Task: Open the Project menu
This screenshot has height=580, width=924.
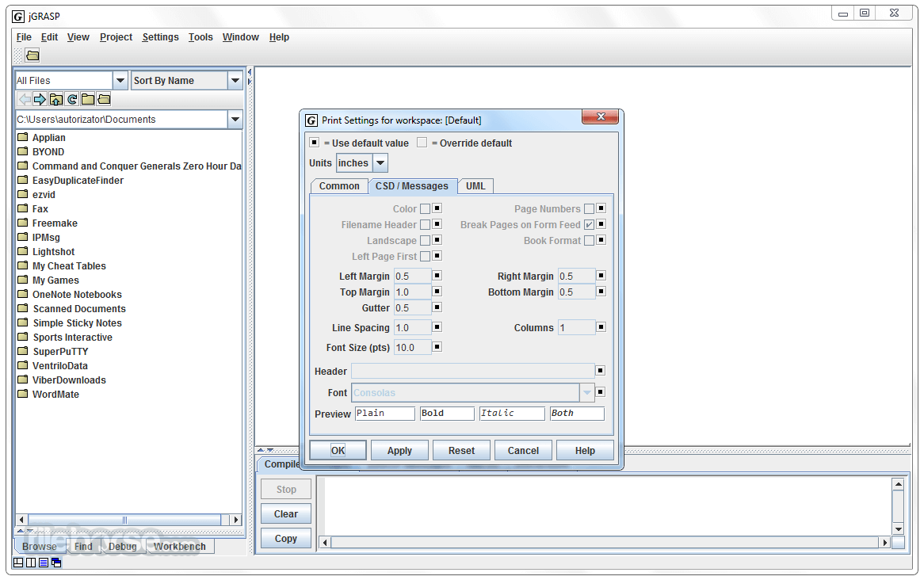Action: point(116,37)
